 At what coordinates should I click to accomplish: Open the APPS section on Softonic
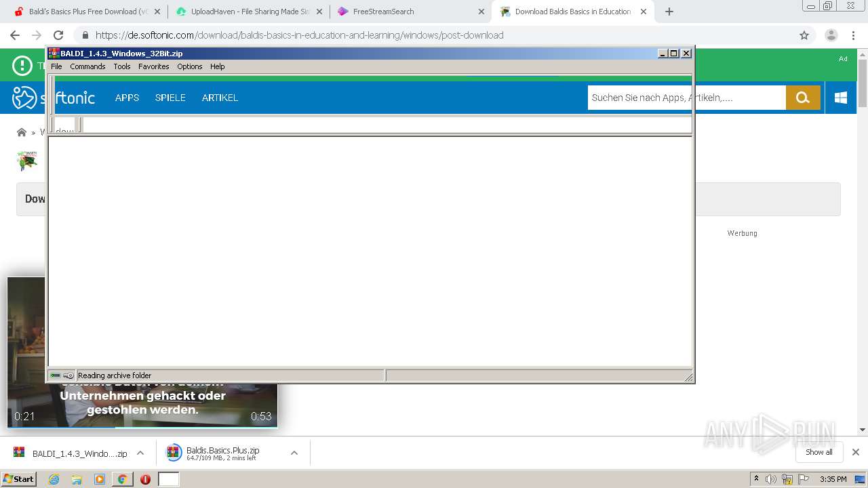(127, 98)
